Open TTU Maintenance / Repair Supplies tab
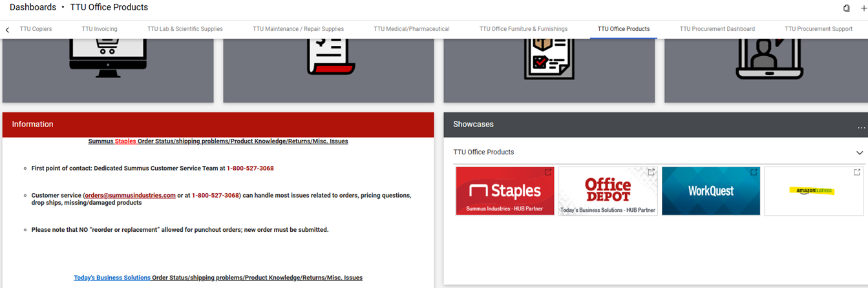868x288 pixels. coord(298,29)
